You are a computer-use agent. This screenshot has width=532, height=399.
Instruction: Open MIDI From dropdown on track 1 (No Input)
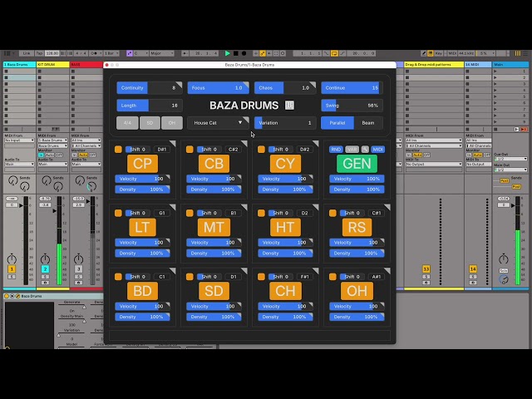[x=19, y=140]
